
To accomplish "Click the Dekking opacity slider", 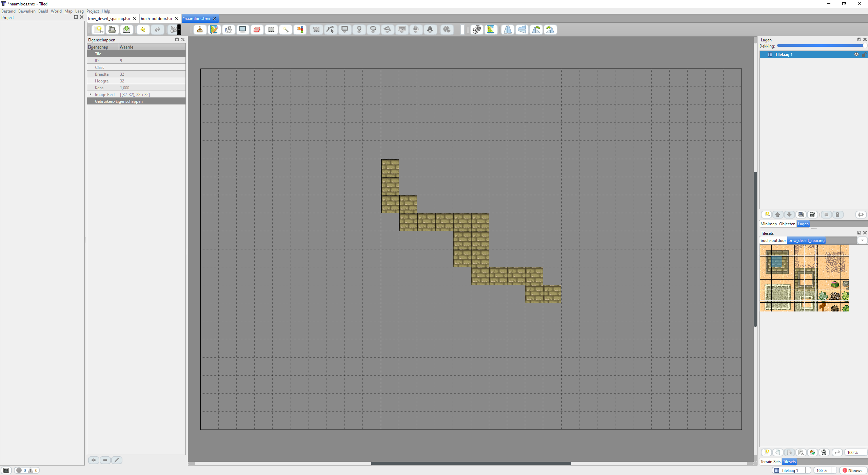I will pos(821,45).
